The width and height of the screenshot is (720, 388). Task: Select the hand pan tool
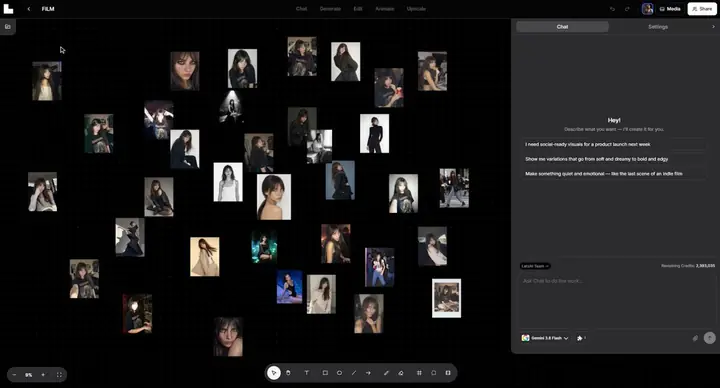coord(288,373)
